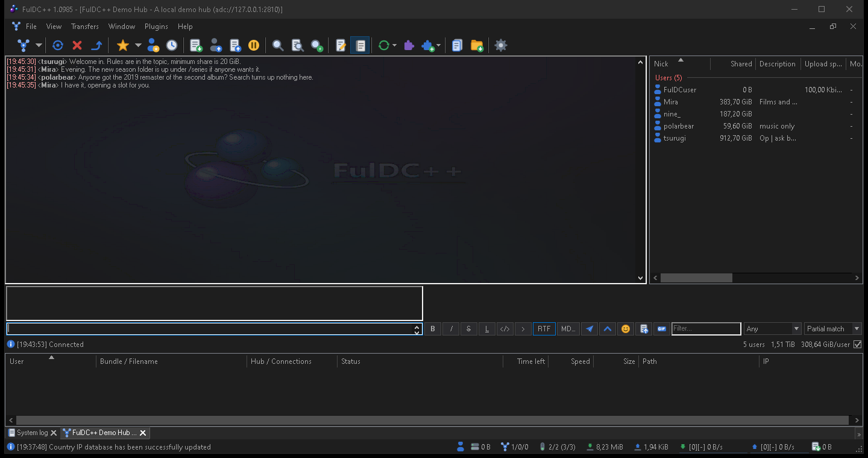Click the quote > formatting button
Image resolution: width=868 pixels, height=458 pixels.
[523, 329]
